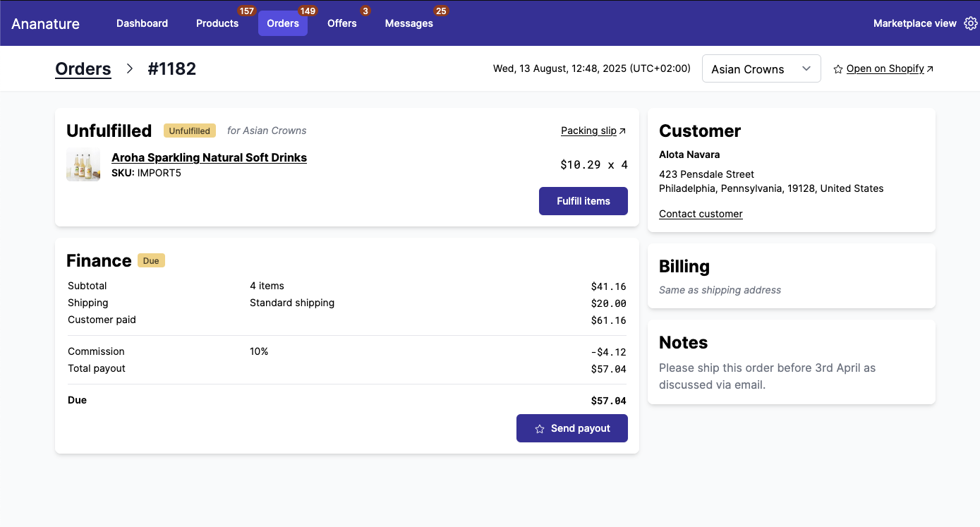Click the breadcrumb chevron after Orders

point(130,68)
